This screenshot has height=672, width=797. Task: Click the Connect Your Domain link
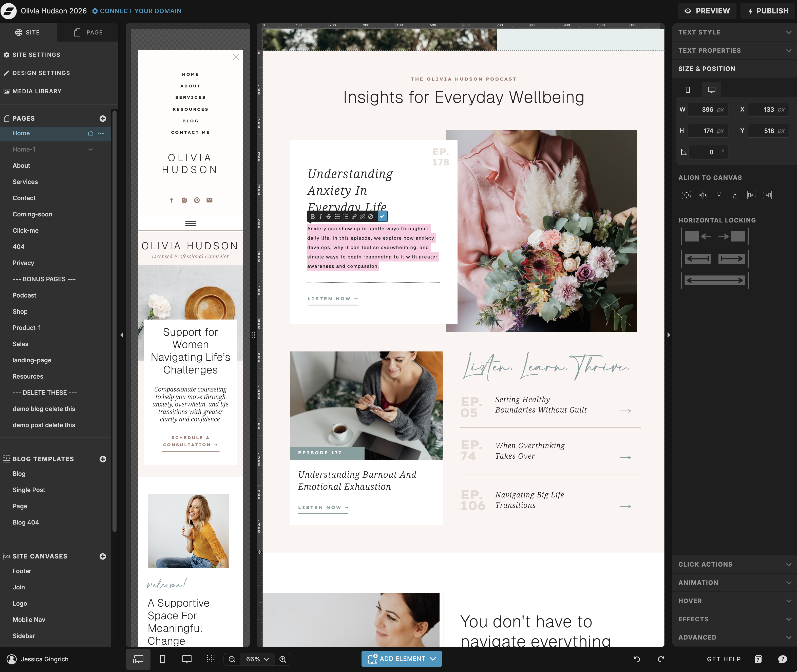137,11
